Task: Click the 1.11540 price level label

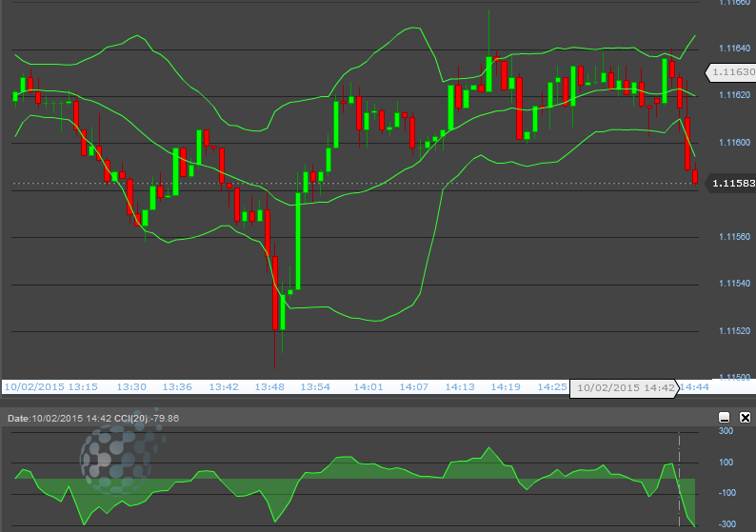Action: tap(734, 284)
